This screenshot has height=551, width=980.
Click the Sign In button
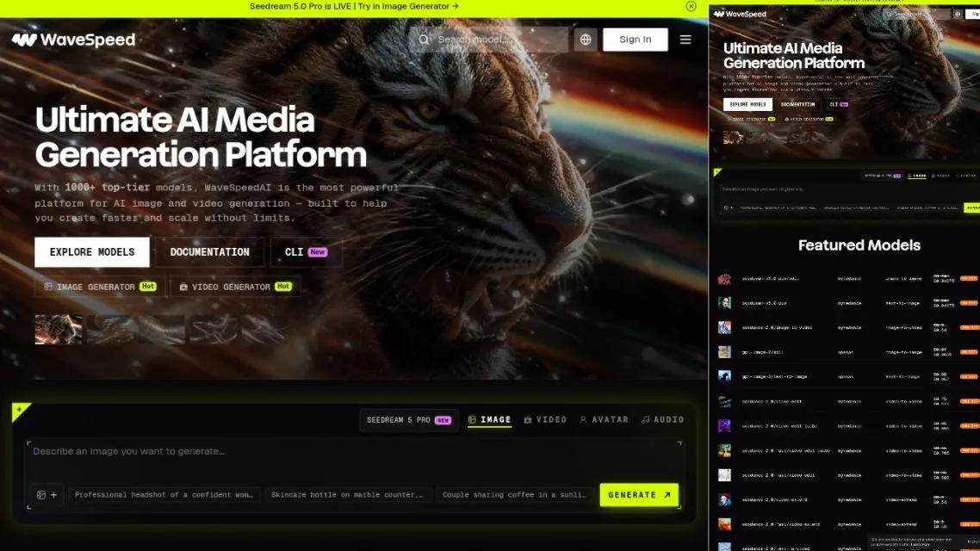coord(635,40)
